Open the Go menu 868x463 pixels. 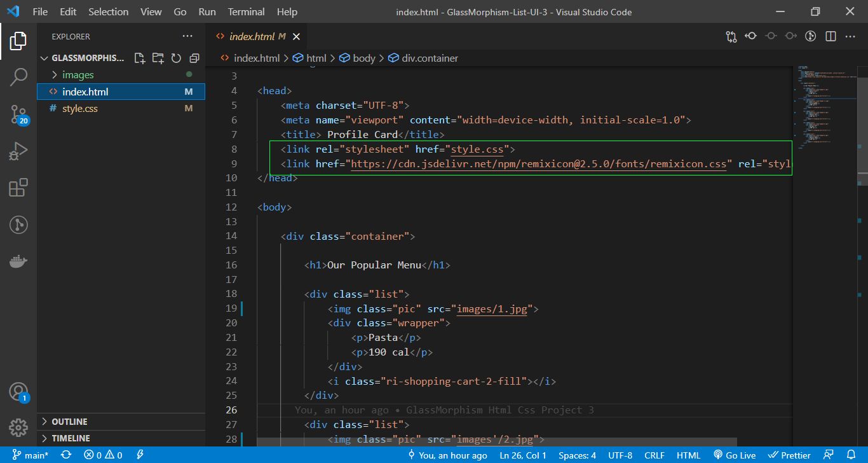(x=180, y=11)
